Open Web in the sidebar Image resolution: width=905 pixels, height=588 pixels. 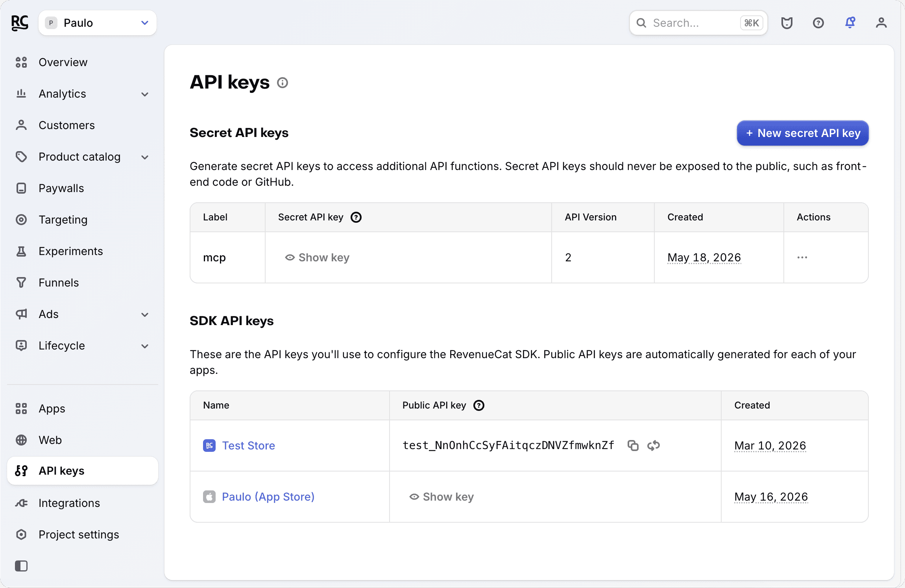pos(83,440)
